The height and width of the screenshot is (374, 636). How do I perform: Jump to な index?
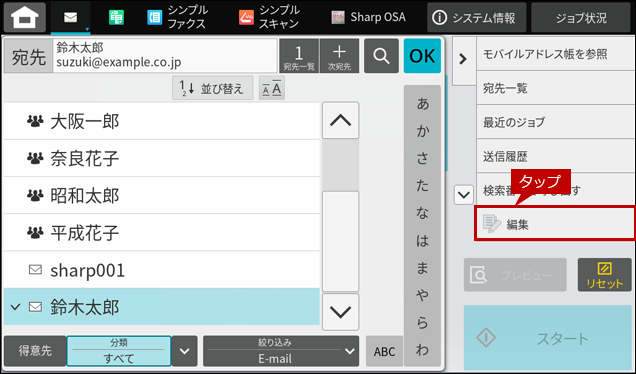pyautogui.click(x=422, y=213)
